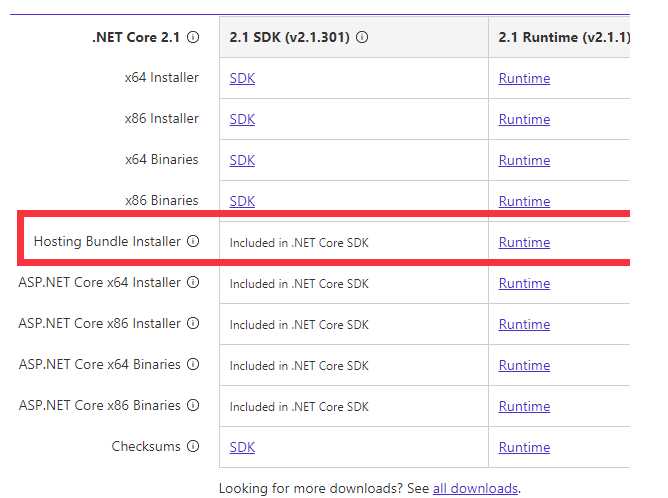The width and height of the screenshot is (668, 498).
Task: Click info icon for ASP.NET Core x86 Installer
Action: click(193, 323)
